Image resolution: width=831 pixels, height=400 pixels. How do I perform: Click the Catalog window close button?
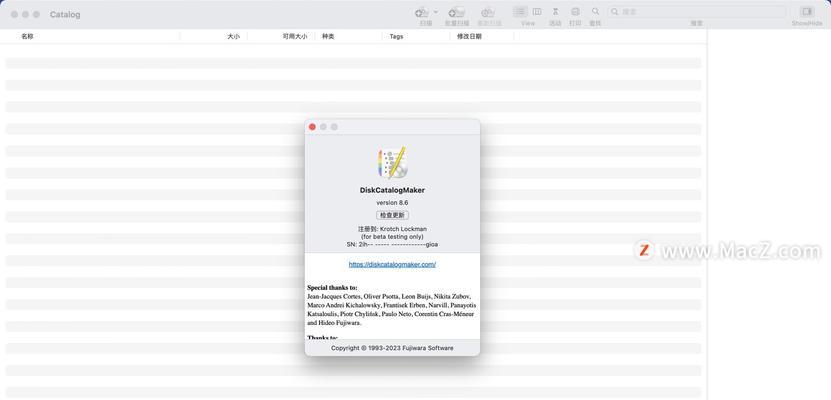point(14,14)
